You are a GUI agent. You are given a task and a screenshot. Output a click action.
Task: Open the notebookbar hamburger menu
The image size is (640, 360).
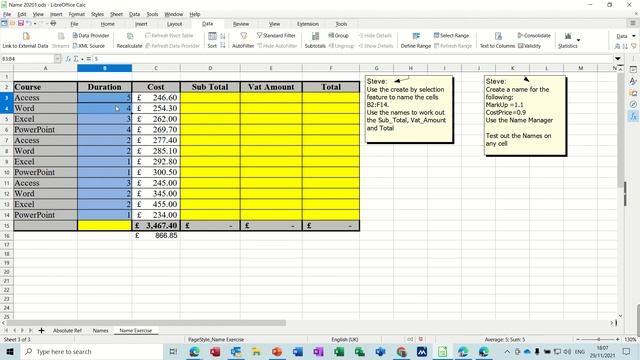tap(633, 23)
